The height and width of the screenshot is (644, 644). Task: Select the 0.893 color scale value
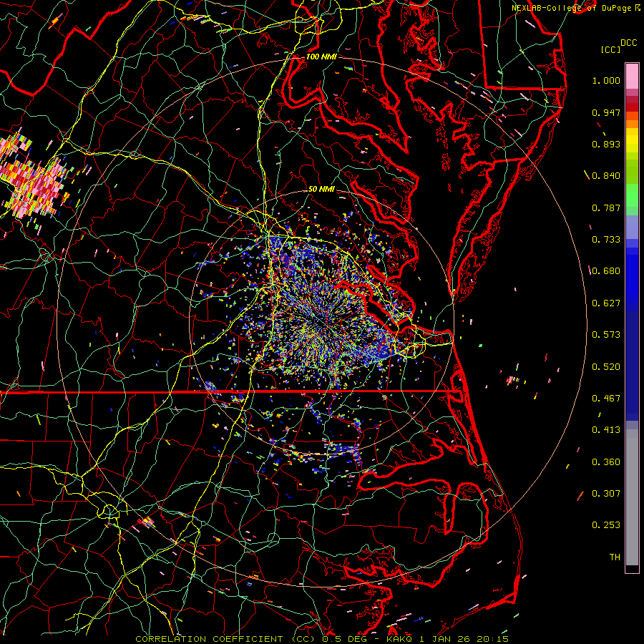[x=606, y=144]
